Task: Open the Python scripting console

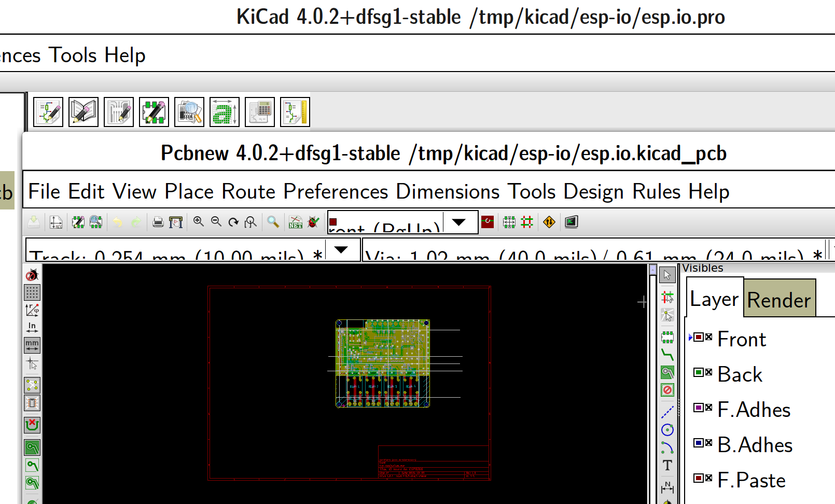Action: click(x=572, y=222)
